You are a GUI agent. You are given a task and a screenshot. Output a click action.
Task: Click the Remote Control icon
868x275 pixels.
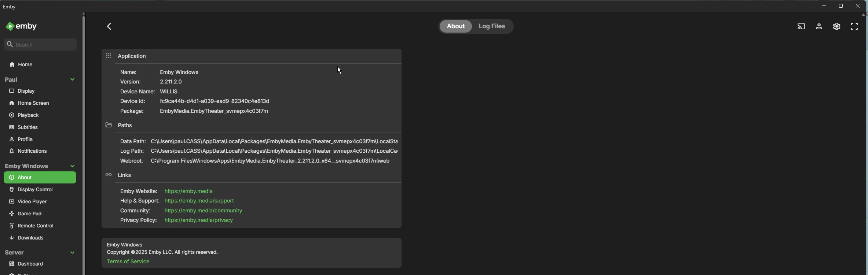tap(12, 226)
